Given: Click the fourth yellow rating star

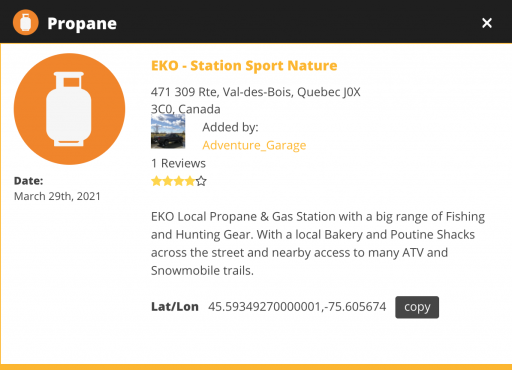Looking at the screenshot, I should click(x=190, y=181).
